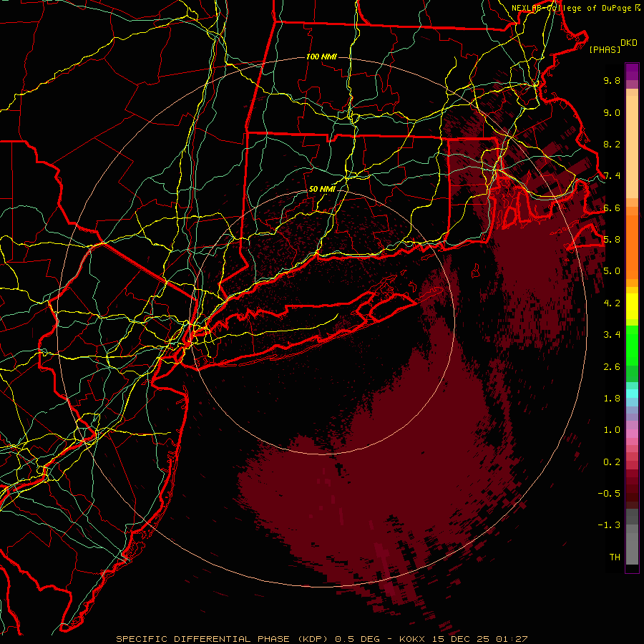Select the 9.8 scale value
Viewport: 644px width, 644px height.
(x=612, y=80)
